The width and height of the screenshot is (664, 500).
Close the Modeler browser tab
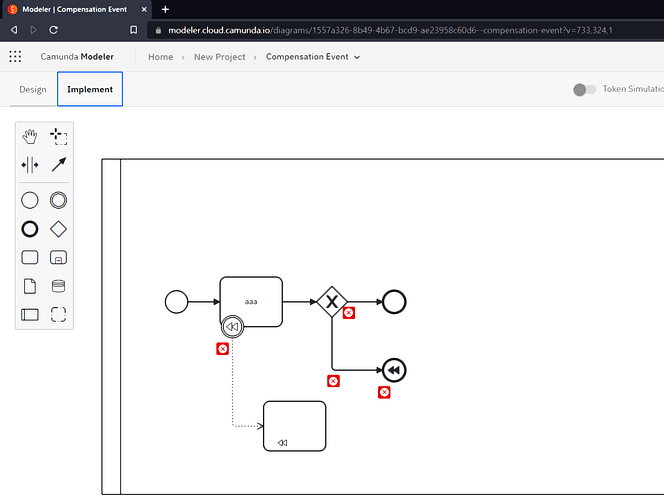click(x=144, y=9)
